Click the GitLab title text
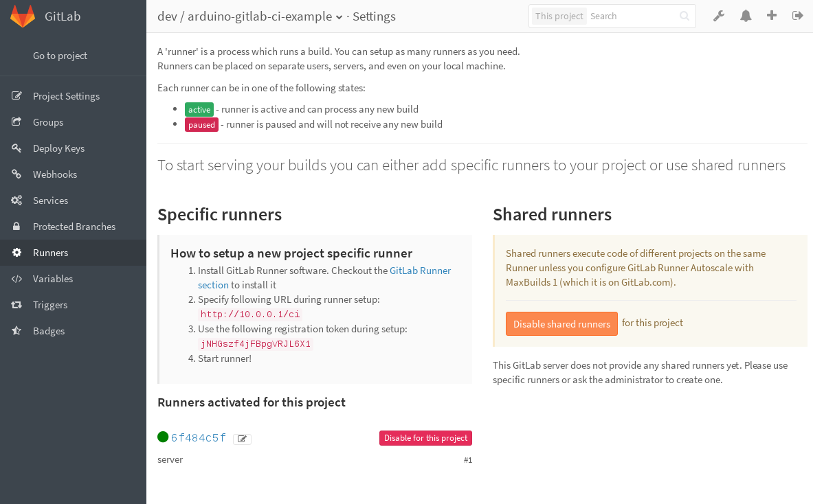The width and height of the screenshot is (813, 504). [63, 16]
